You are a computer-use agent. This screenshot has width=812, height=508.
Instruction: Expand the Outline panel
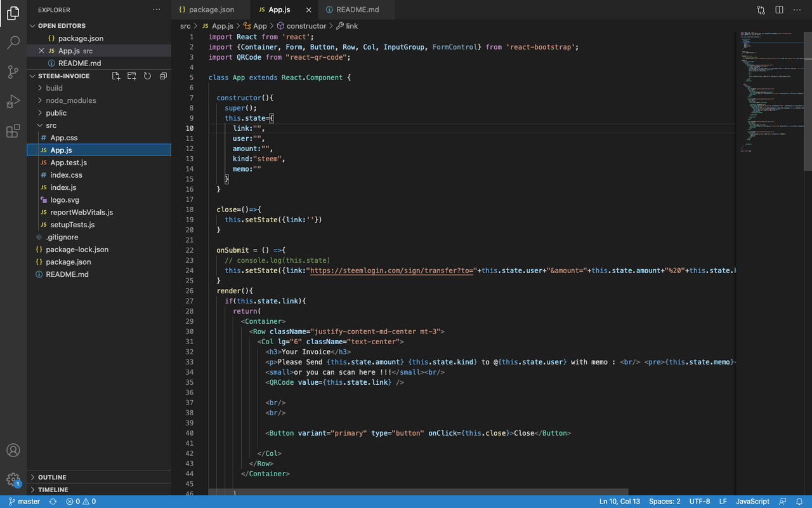99,478
